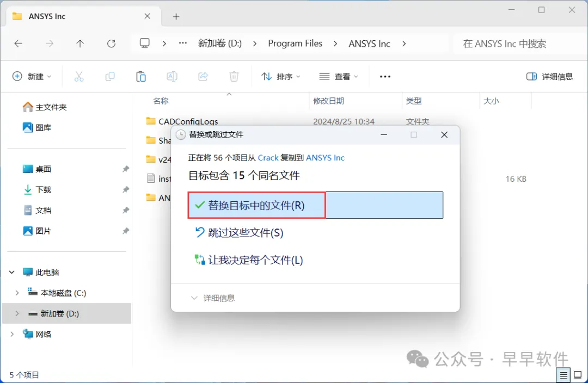
Task: Sort by the 修改日期 column header
Action: [x=328, y=101]
